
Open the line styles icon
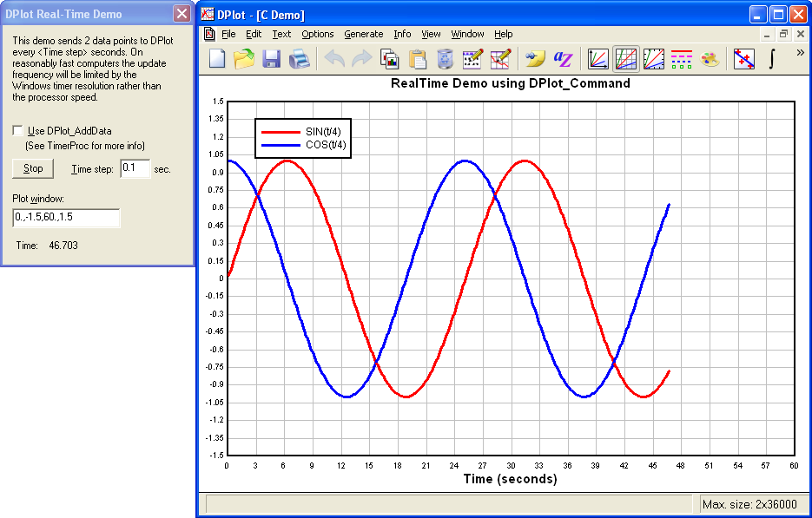pyautogui.click(x=682, y=58)
